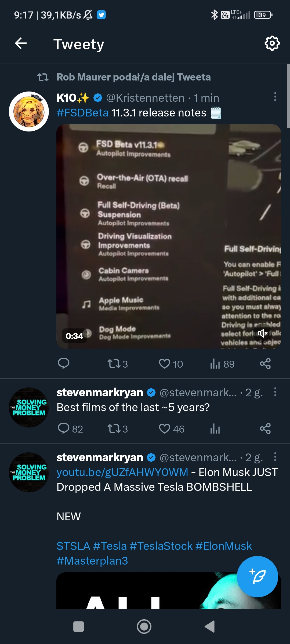Open the K10 profile picture
The height and width of the screenshot is (644, 290).
point(29,111)
